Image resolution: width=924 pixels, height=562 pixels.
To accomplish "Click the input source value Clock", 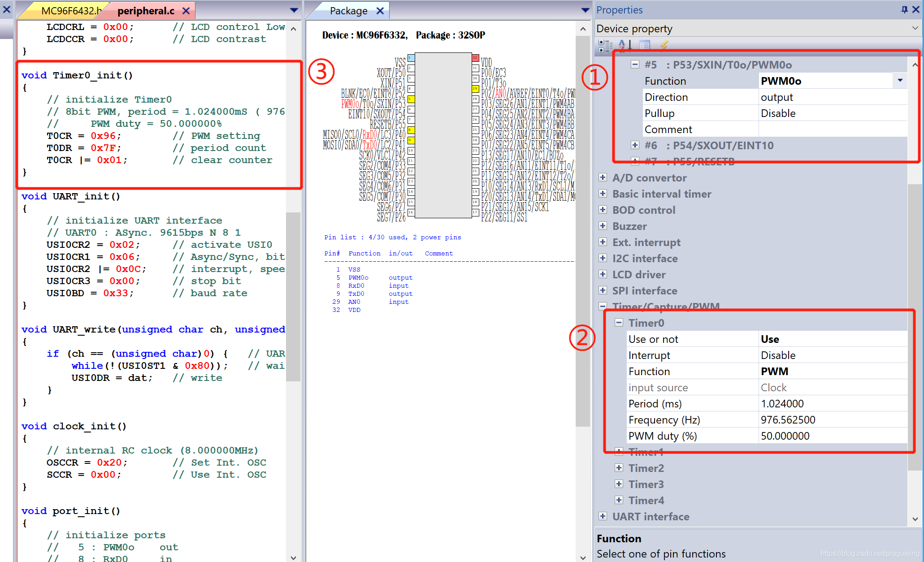I will tap(833, 387).
